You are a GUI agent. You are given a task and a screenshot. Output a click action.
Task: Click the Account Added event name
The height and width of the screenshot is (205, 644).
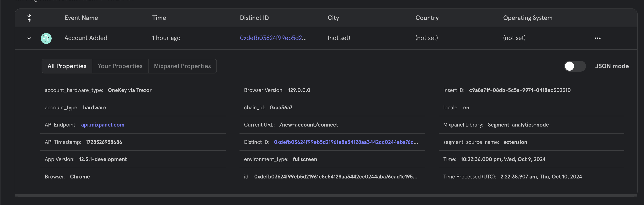pos(86,38)
